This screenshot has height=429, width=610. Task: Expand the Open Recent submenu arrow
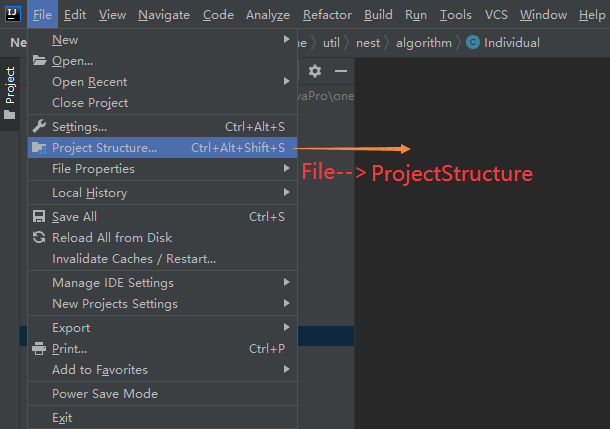click(287, 82)
